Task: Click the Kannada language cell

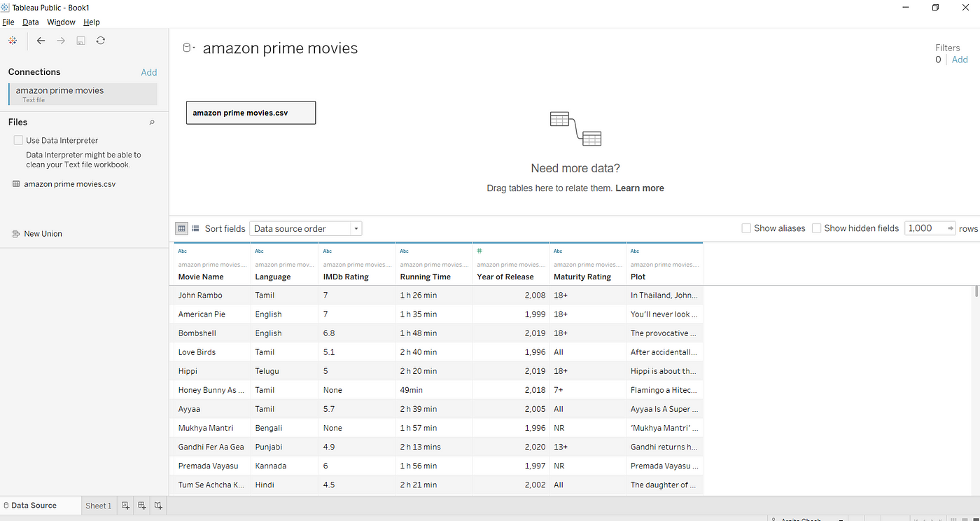Action: click(x=284, y=466)
